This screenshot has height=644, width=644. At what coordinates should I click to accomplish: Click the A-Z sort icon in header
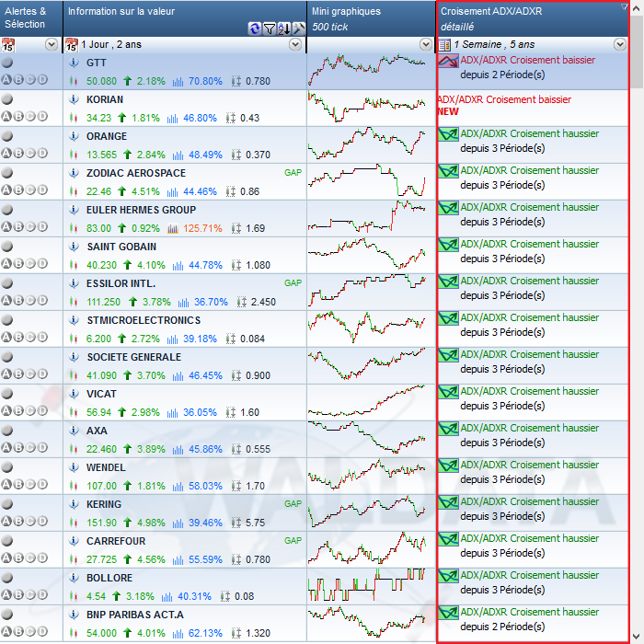point(283,29)
